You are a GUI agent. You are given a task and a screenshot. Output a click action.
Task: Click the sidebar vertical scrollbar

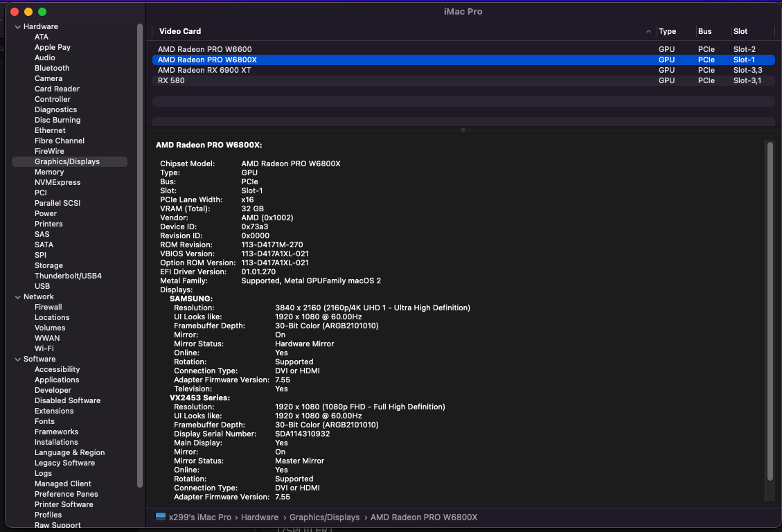click(140, 256)
